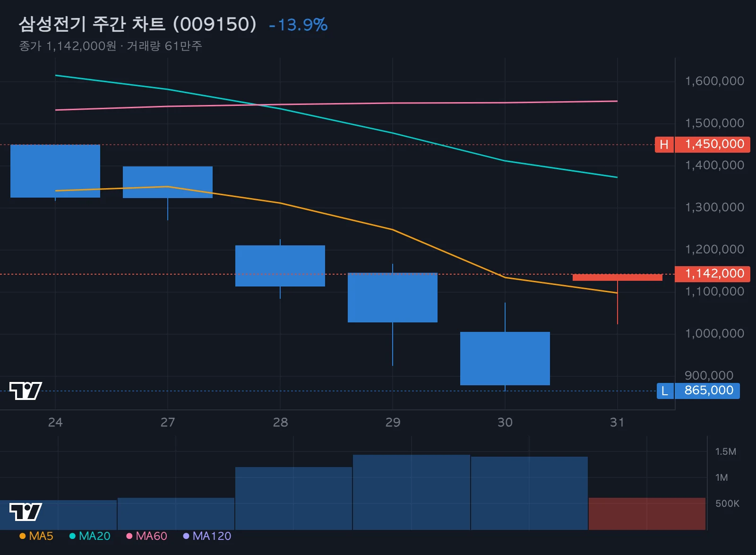Click the date label 28 on the axis
This screenshot has width=756, height=555.
(280, 422)
